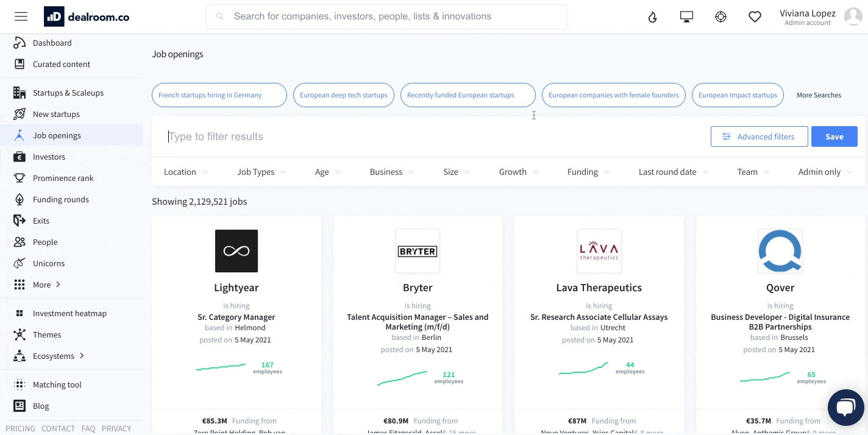
Task: Click the blue Save button
Action: (x=834, y=136)
